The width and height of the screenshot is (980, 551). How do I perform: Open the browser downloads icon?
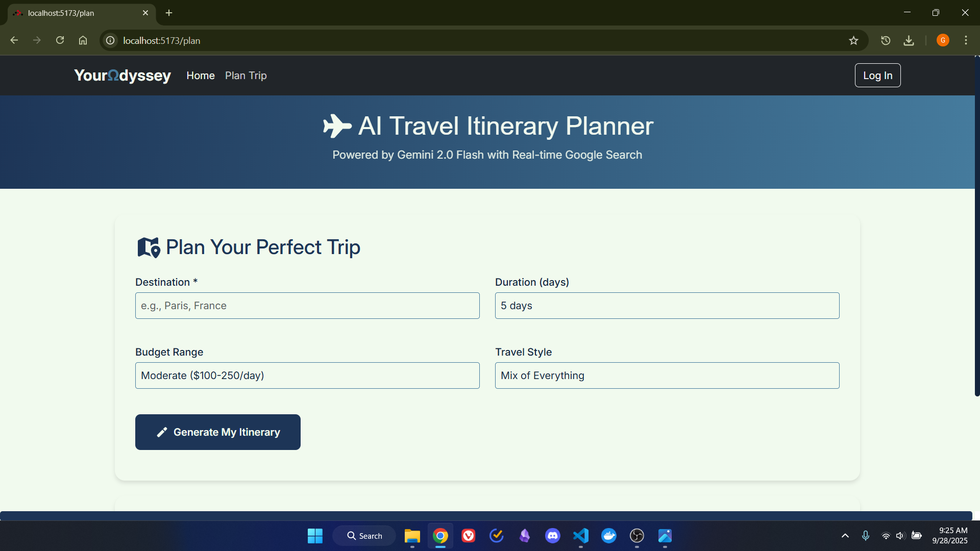tap(909, 40)
